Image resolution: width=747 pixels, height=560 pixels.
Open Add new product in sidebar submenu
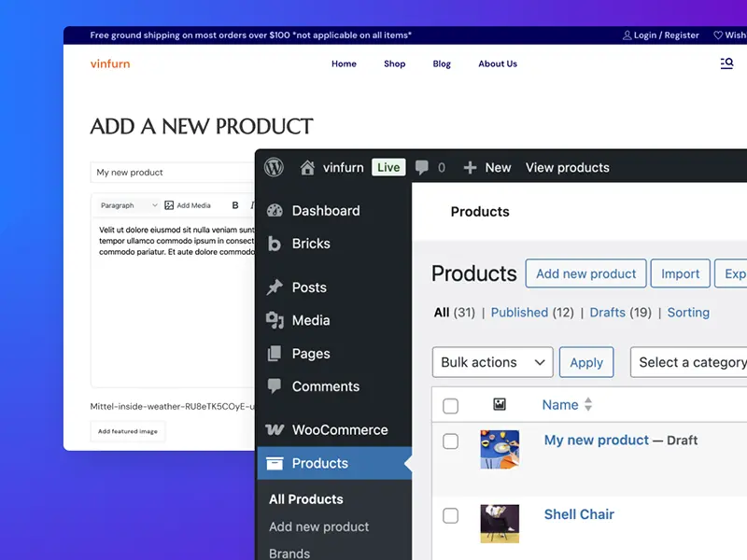[318, 526]
